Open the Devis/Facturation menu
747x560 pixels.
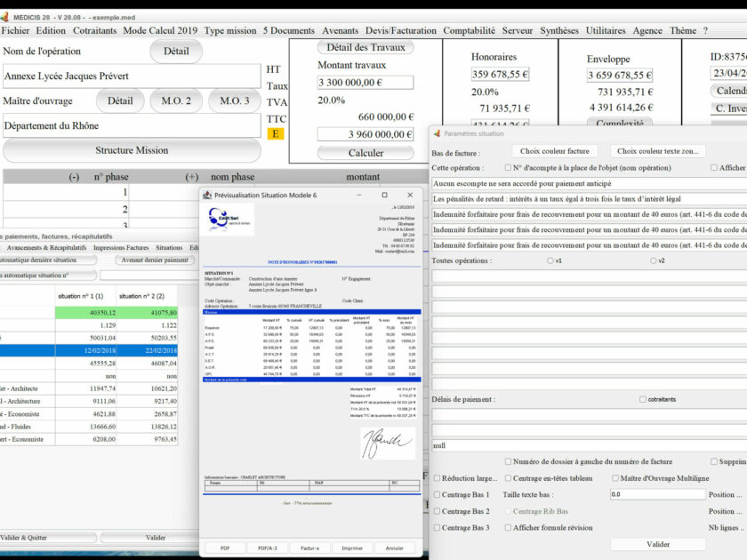(x=401, y=30)
